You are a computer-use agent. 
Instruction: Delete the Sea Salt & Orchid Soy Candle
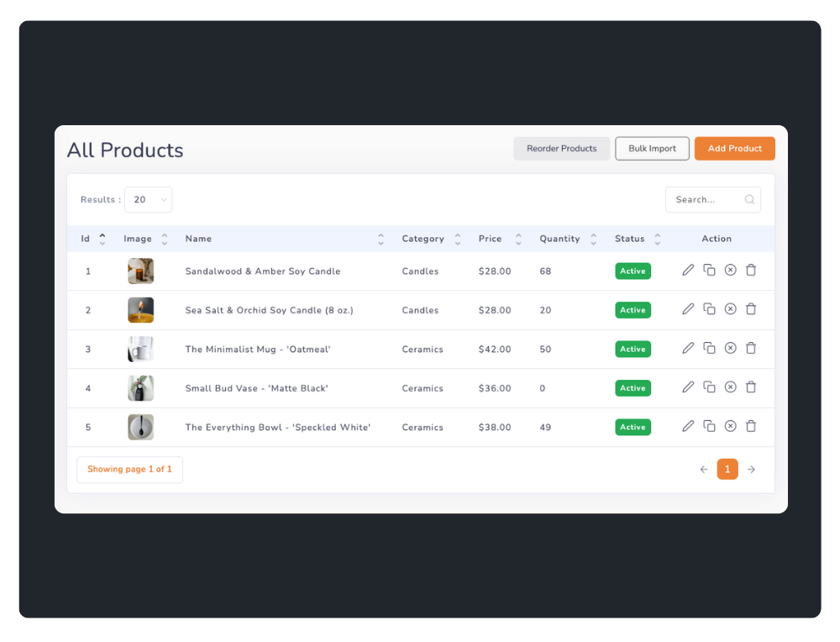[x=751, y=309]
